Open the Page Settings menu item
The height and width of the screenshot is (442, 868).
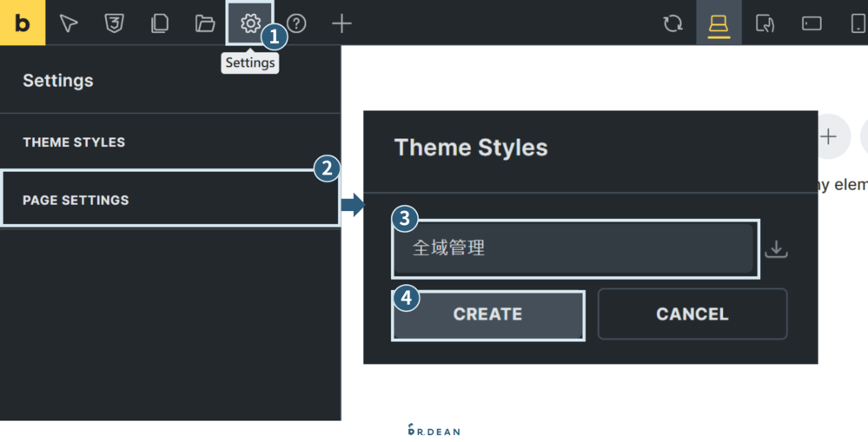pyautogui.click(x=76, y=200)
